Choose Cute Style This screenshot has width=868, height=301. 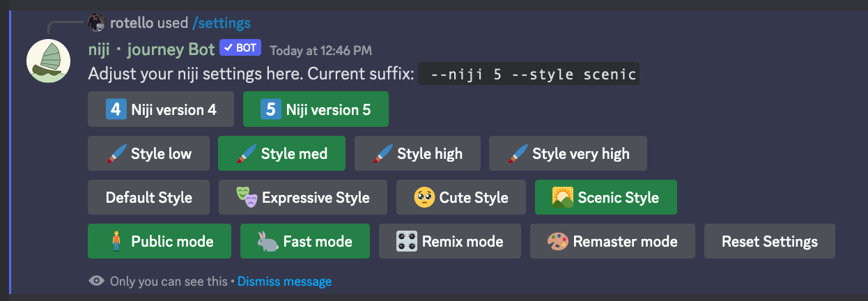[x=461, y=197]
